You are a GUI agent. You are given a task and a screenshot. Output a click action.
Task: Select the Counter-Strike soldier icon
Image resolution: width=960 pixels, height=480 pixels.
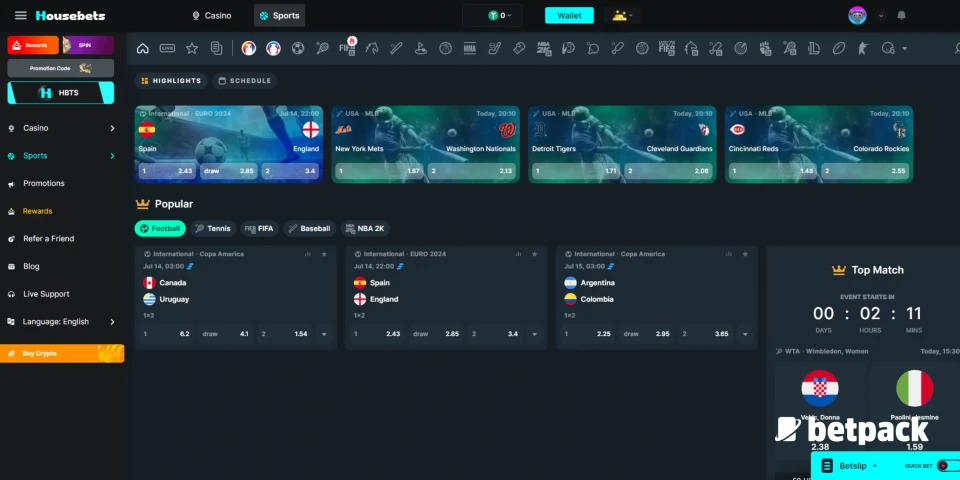(863, 48)
